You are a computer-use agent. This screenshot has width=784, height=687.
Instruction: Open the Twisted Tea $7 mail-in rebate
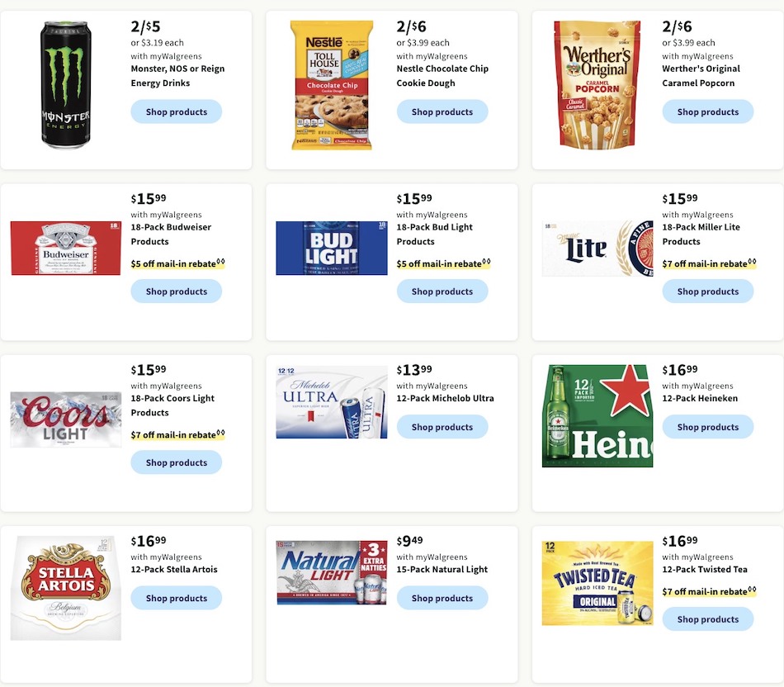(x=709, y=591)
